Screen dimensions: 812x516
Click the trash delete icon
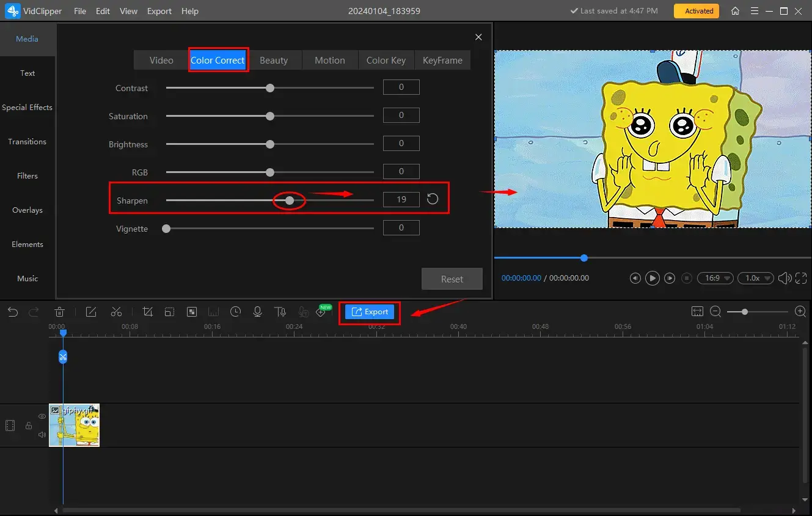(x=60, y=312)
